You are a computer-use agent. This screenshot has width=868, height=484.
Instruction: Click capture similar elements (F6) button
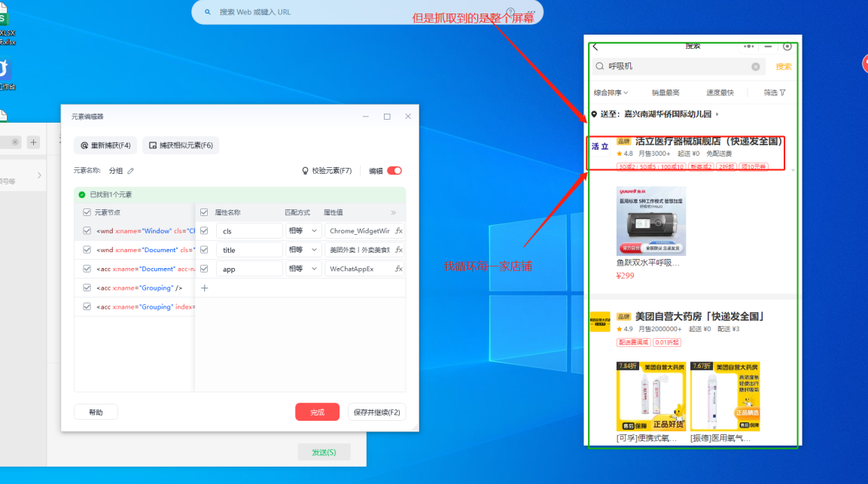click(181, 145)
